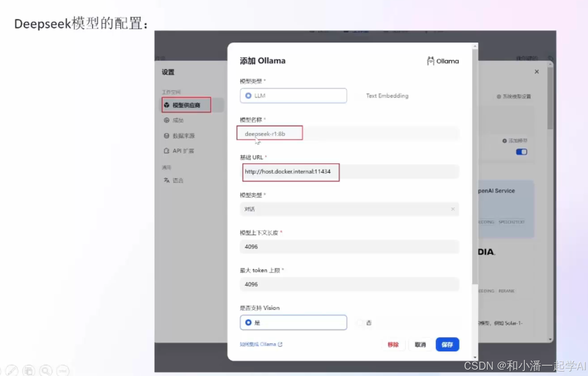Click the dialog scrollbar up arrow
Screen dimensions: 588x376
(475, 46)
